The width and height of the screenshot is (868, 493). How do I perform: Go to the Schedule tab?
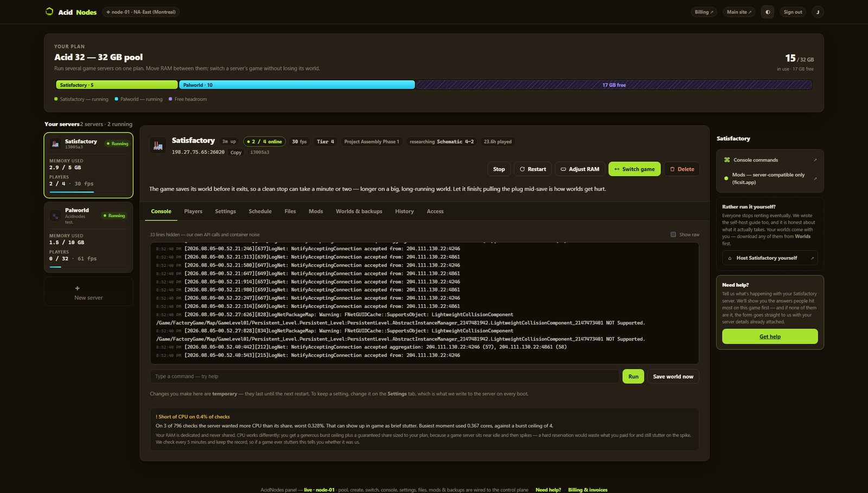260,211
